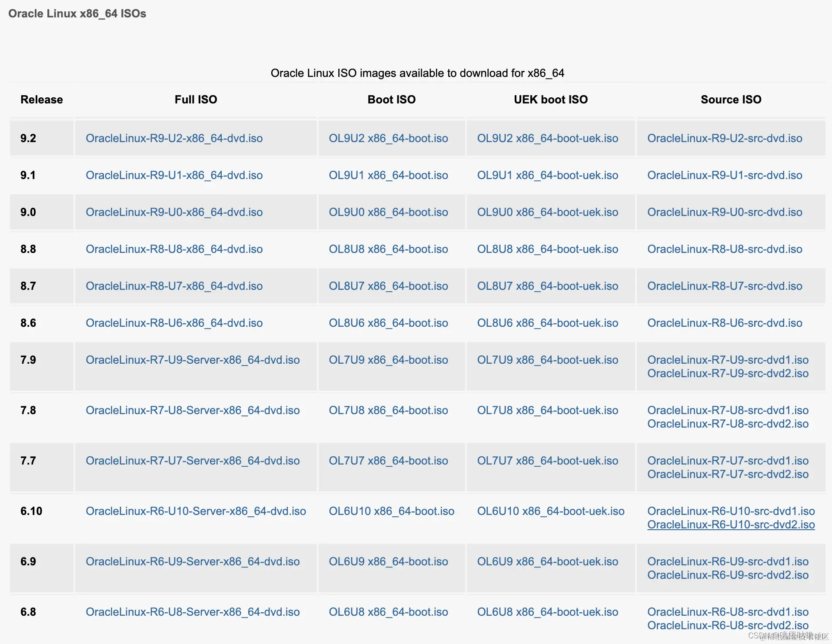The height and width of the screenshot is (644, 832).
Task: Open OL6U9 x86_64-boot.iso link
Action: [388, 561]
